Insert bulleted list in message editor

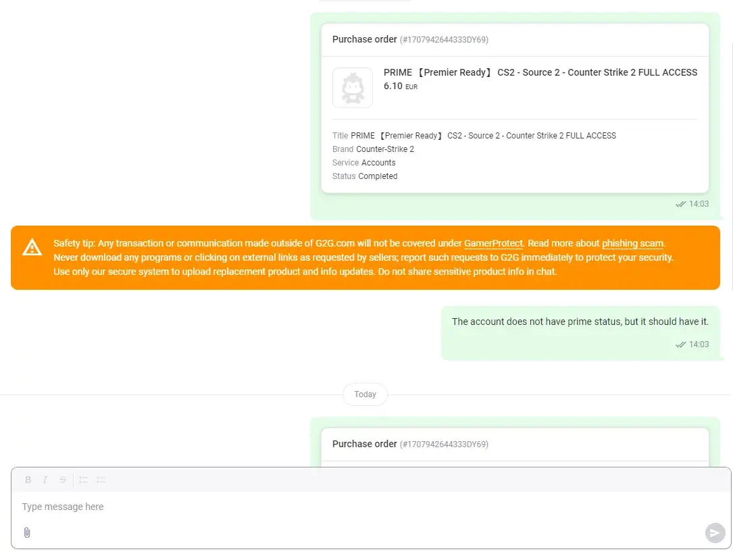101,480
